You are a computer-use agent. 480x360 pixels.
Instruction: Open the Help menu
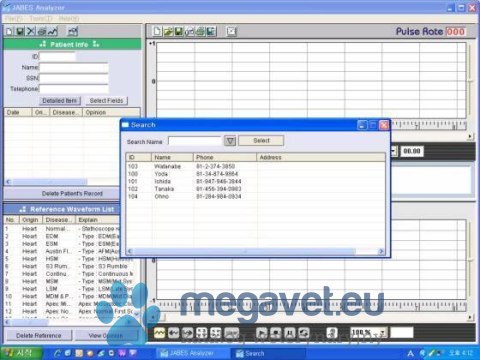[x=69, y=18]
